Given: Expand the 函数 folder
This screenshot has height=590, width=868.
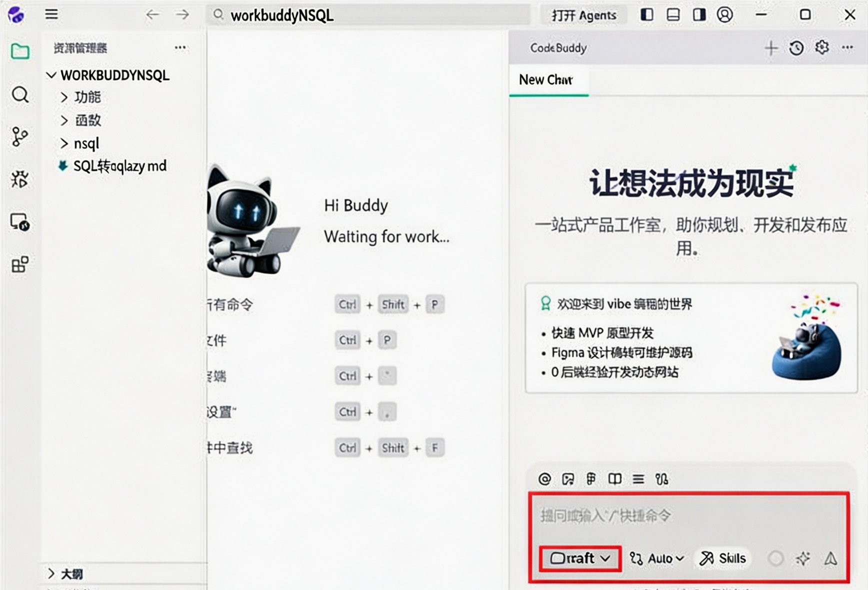Looking at the screenshot, I should click(x=64, y=120).
